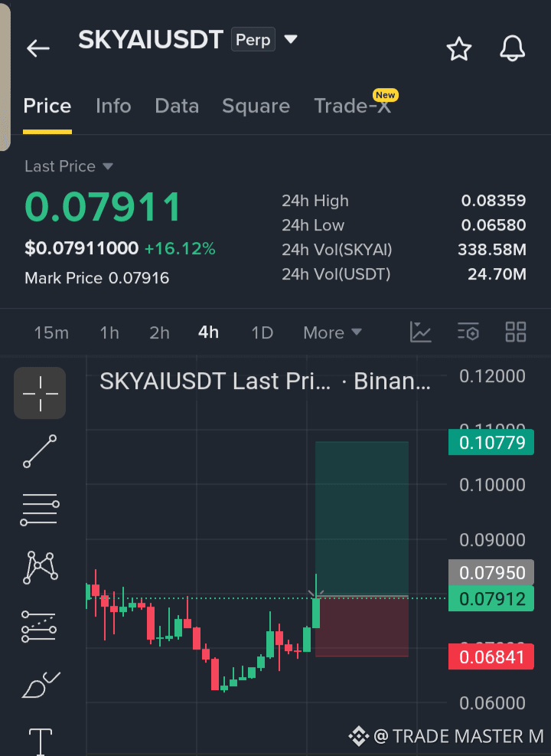
Task: Click the 0.06000 axis price label
Action: tap(492, 703)
